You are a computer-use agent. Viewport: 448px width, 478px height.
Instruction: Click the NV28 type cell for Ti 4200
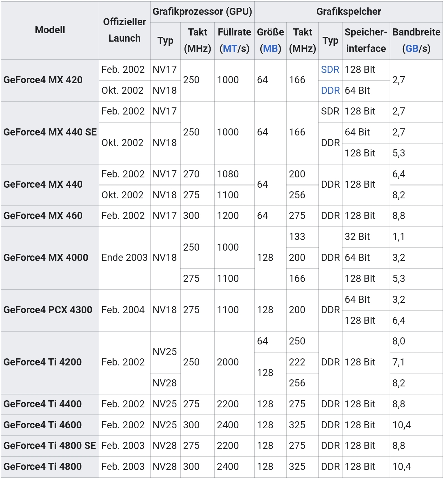tap(165, 383)
